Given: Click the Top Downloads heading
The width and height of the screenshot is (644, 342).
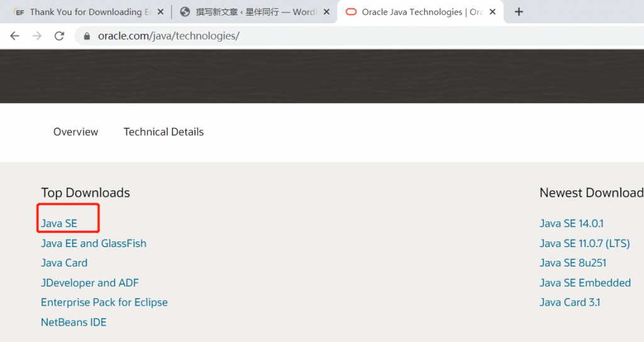Looking at the screenshot, I should (x=86, y=193).
